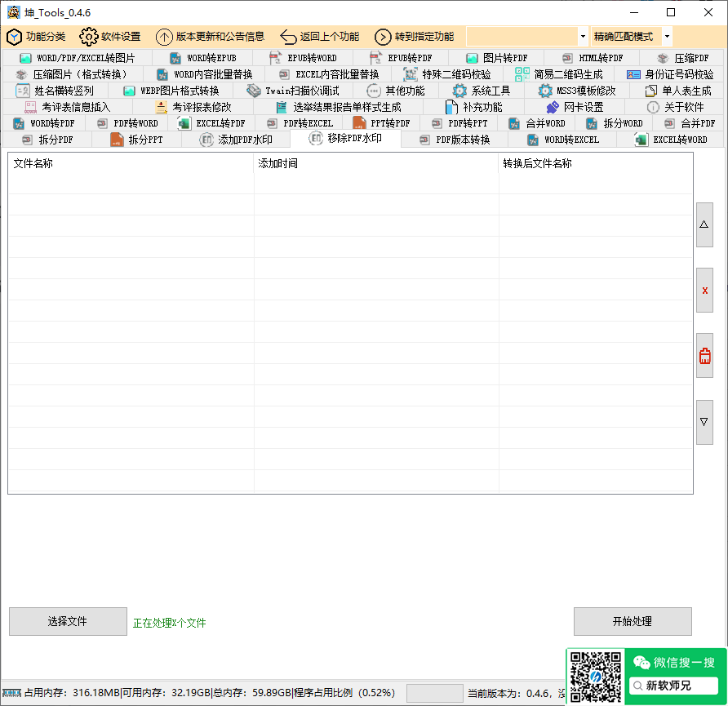Click the red trash clear-list icon
Image resolution: width=728 pixels, height=706 pixels.
pos(704,356)
